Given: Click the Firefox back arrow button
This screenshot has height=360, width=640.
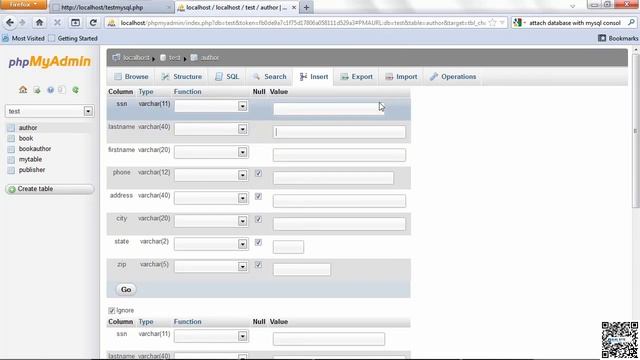Looking at the screenshot, I should coord(10,23).
